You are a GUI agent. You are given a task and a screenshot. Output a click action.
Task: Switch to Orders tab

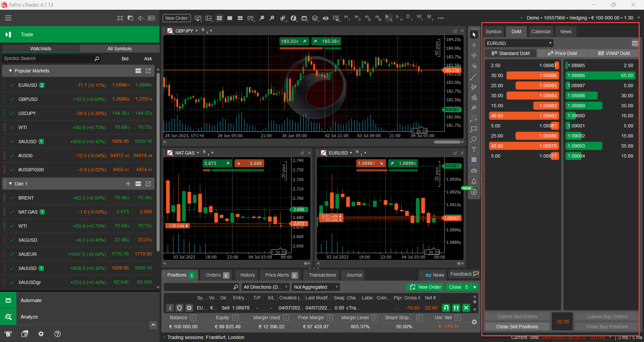pos(217,275)
